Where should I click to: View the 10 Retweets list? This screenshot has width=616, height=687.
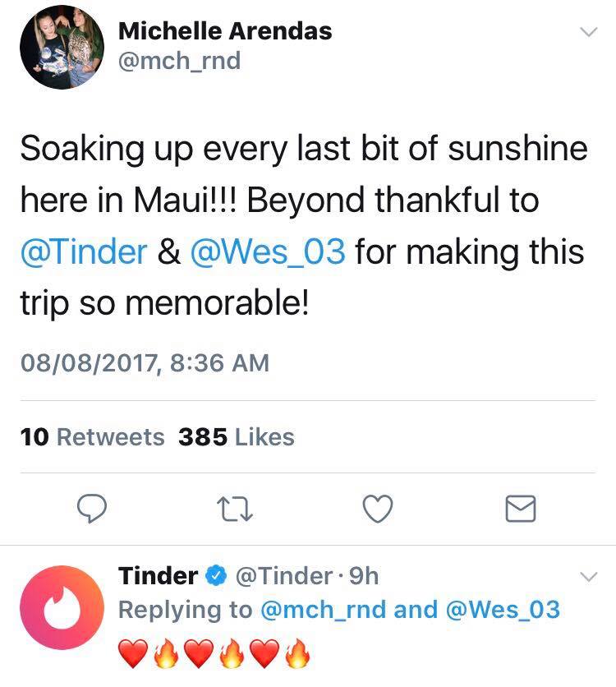click(x=92, y=437)
